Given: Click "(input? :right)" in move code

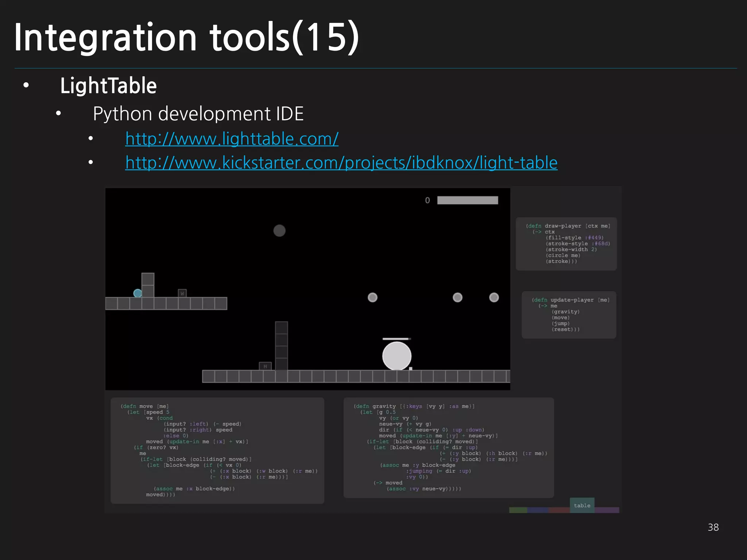Looking at the screenshot, I should click(x=187, y=430).
